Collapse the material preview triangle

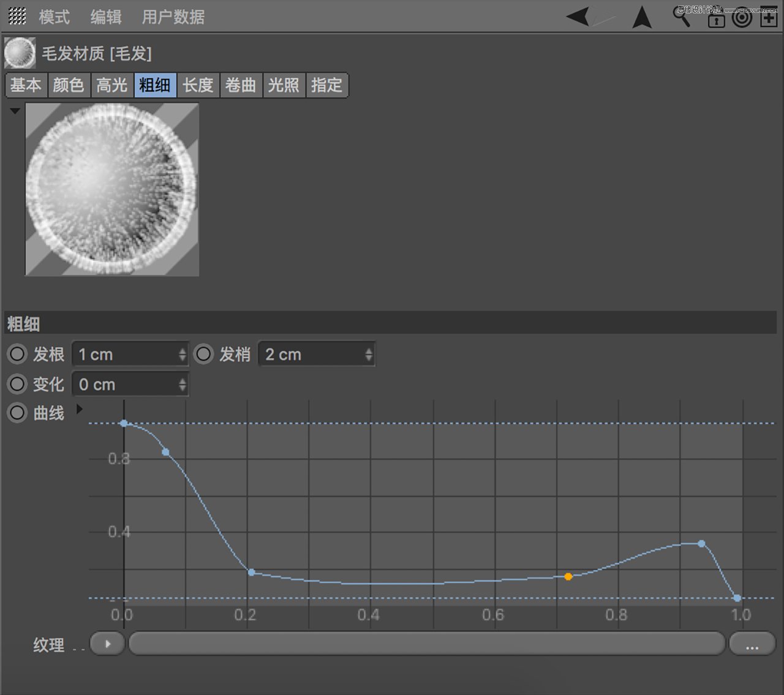coord(15,111)
